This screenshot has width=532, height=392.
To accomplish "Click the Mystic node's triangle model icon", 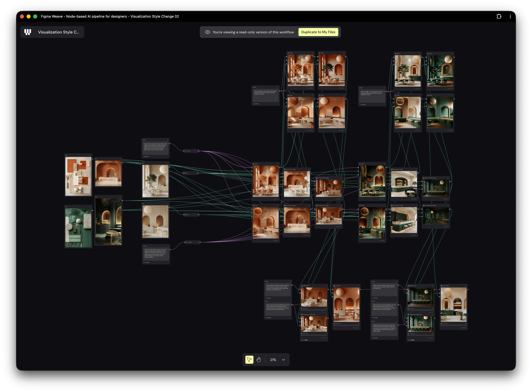I will pyautogui.click(x=254, y=164).
